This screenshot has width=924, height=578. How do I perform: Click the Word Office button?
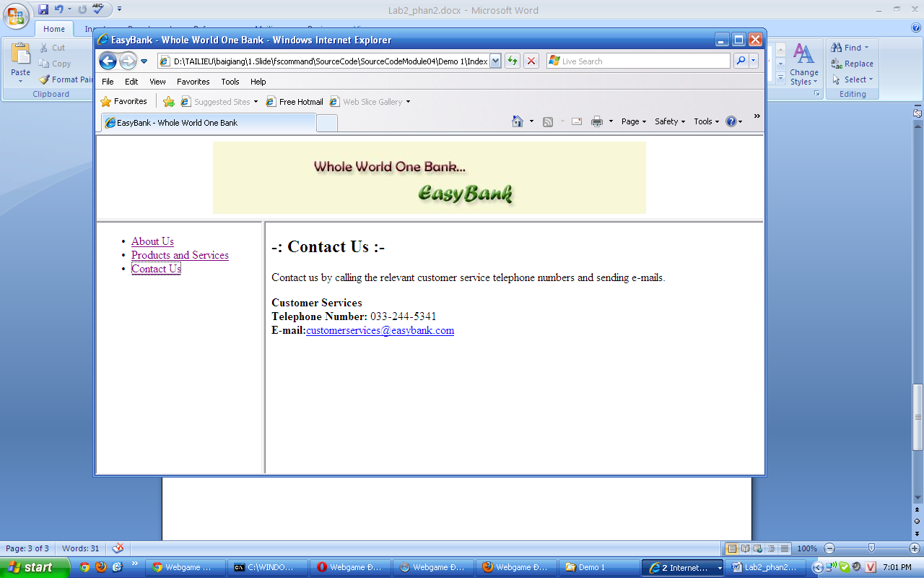(x=16, y=16)
